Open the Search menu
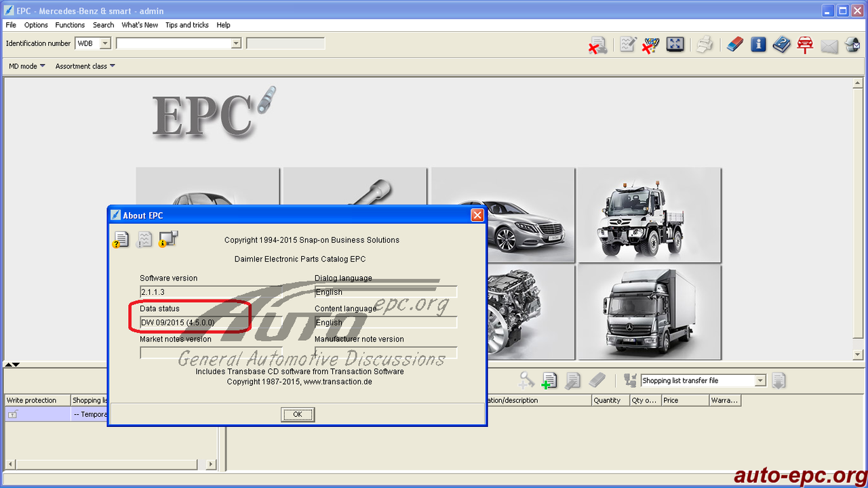 pos(103,25)
